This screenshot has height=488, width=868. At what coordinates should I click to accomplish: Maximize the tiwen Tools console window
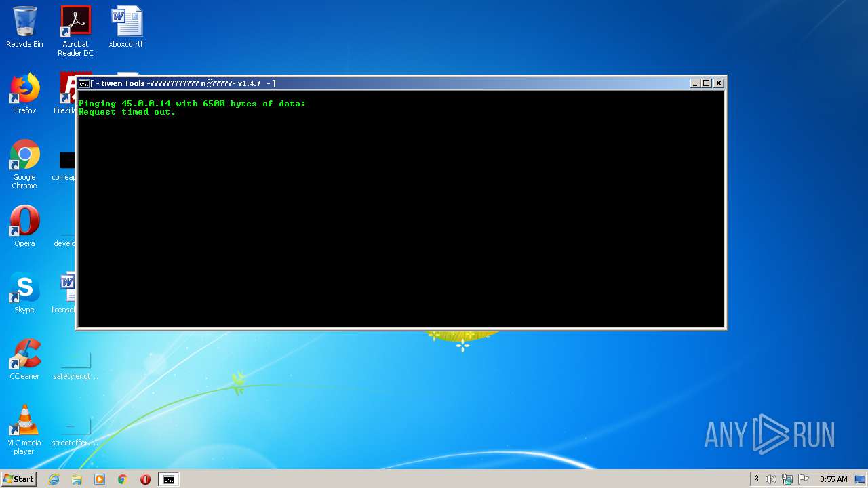tap(707, 83)
